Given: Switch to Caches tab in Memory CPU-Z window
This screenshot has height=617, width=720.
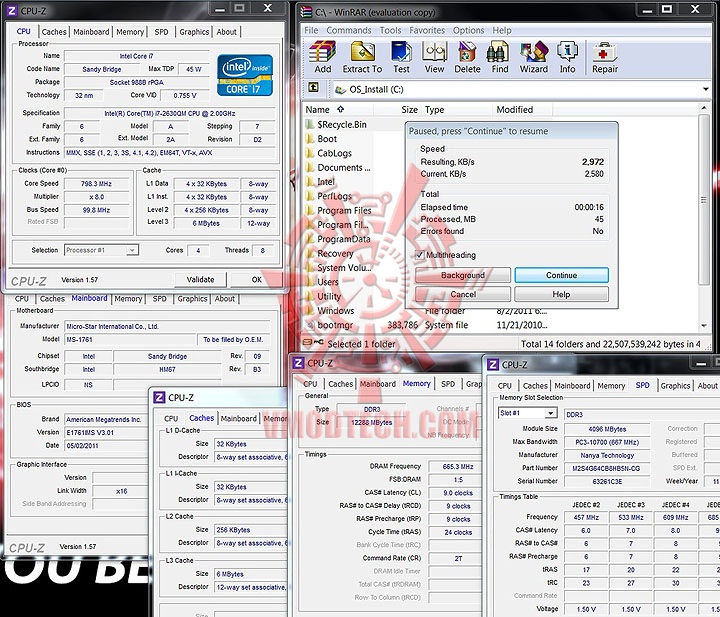Looking at the screenshot, I should click(x=340, y=384).
